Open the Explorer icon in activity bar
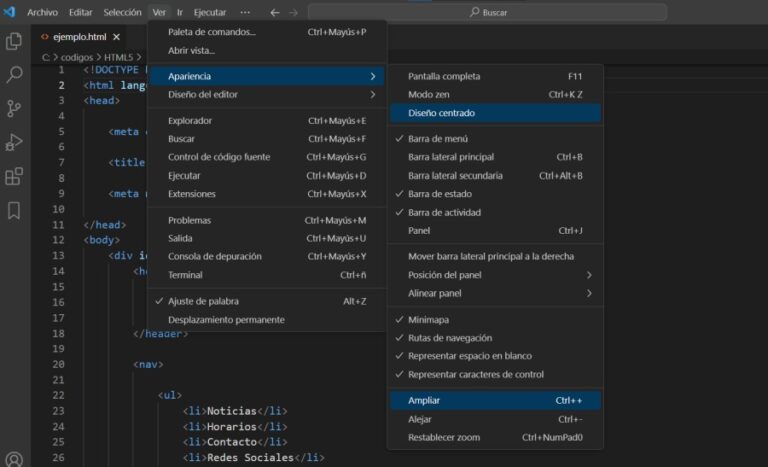 point(14,41)
